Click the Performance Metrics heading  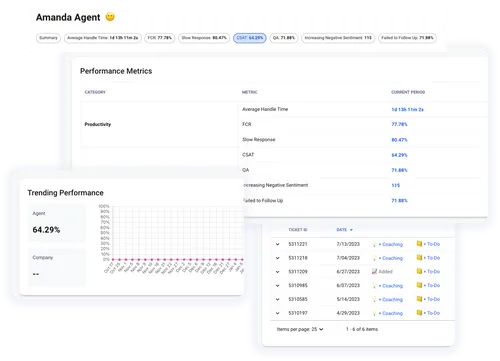[x=116, y=71]
